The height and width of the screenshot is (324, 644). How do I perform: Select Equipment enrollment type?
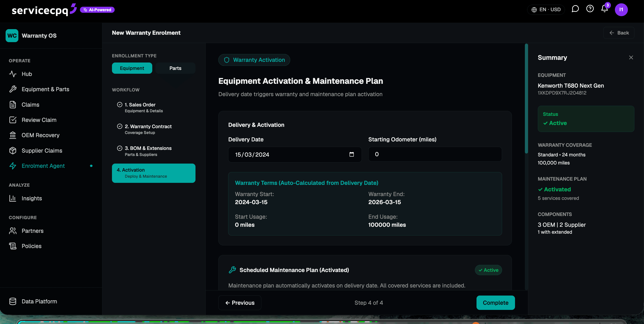click(132, 68)
